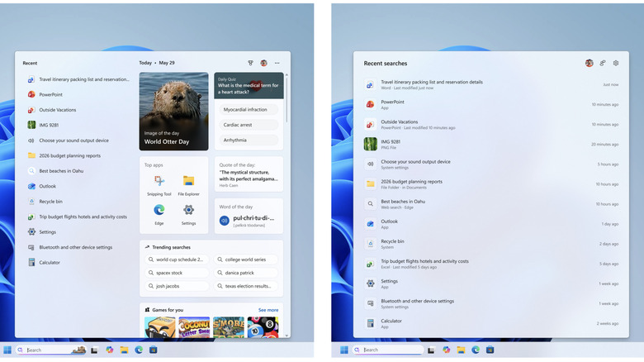Open Task View in the taskbar under the Today feed panel
644x362 pixels.
coord(94,350)
